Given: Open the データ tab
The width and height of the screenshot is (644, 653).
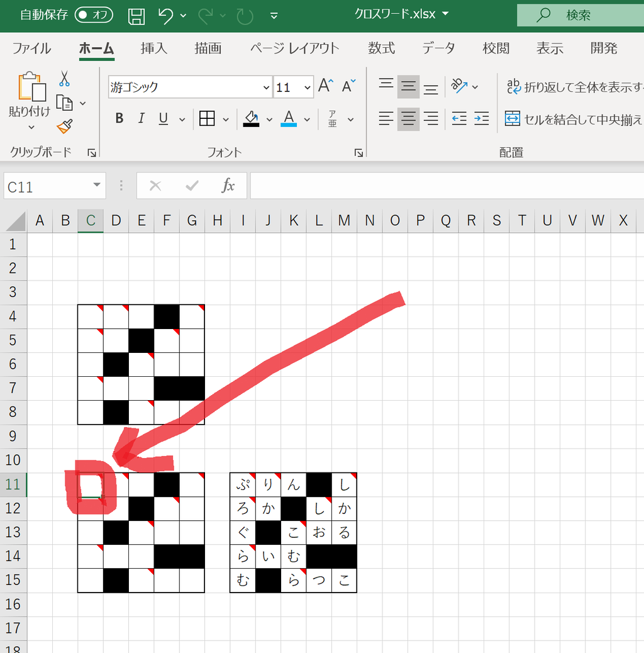Looking at the screenshot, I should (x=438, y=48).
